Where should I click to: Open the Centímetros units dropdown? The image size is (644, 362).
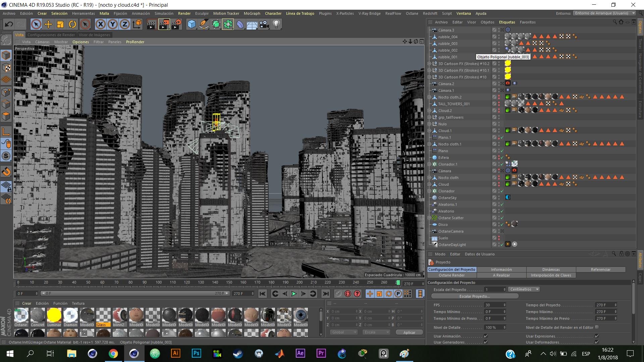pyautogui.click(x=524, y=290)
